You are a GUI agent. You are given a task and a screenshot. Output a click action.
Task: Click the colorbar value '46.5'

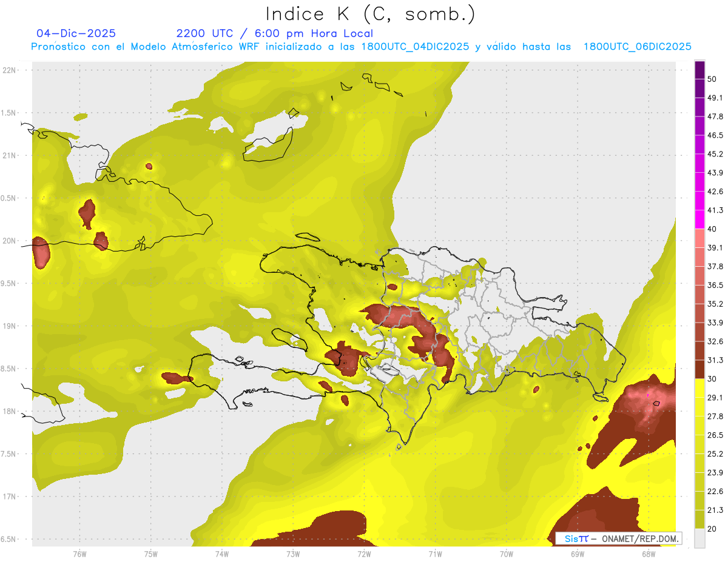715,135
